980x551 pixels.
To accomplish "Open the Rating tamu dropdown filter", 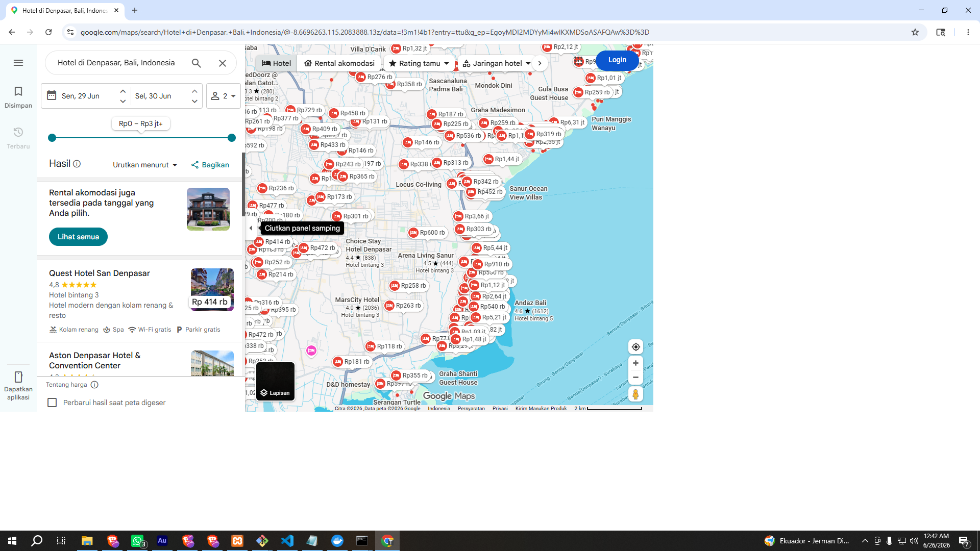I will pyautogui.click(x=419, y=63).
